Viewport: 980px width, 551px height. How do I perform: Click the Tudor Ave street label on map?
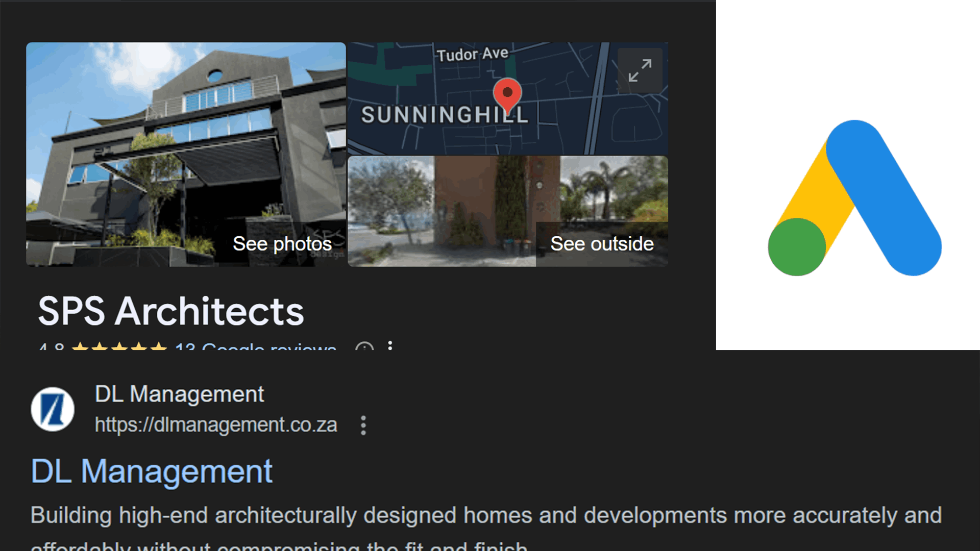pyautogui.click(x=472, y=54)
